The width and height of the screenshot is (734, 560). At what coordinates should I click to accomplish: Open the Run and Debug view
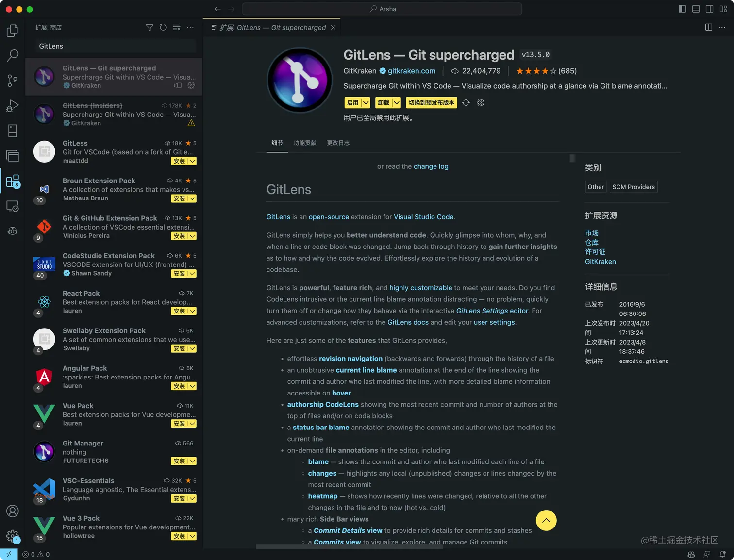tap(13, 106)
